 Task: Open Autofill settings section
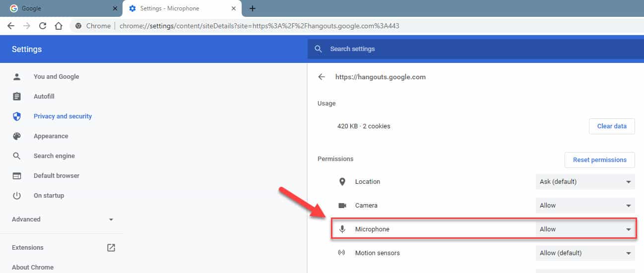click(x=44, y=97)
